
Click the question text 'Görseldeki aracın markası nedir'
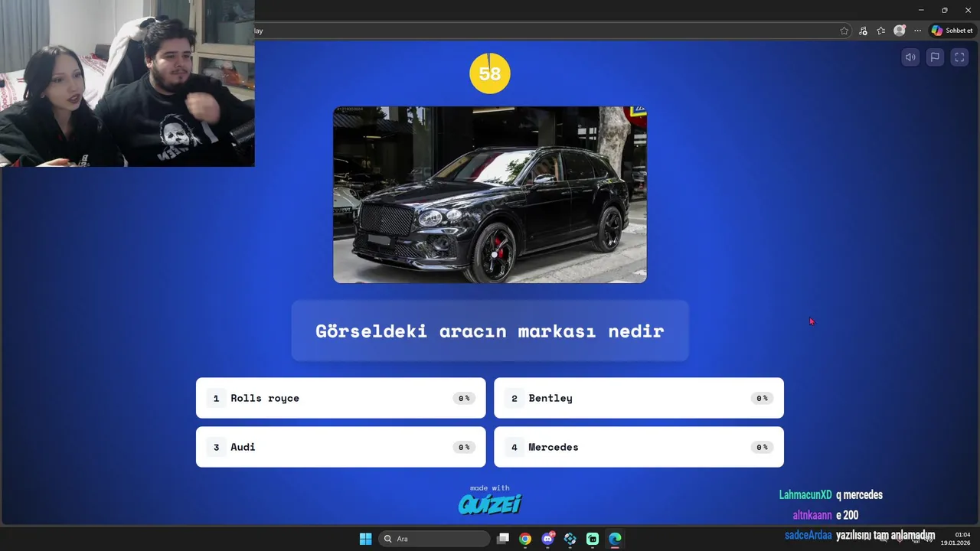coord(490,331)
